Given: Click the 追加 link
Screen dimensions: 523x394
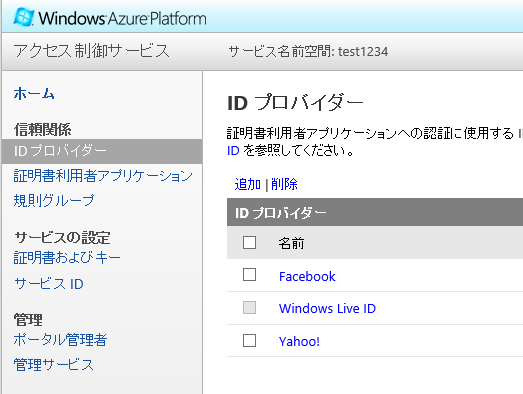Looking at the screenshot, I should 247,184.
